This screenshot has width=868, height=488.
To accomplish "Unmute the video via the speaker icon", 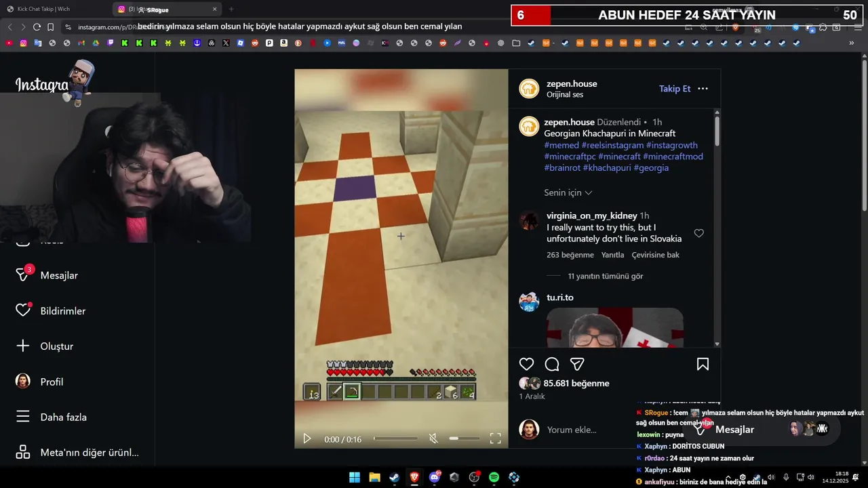I will [433, 439].
